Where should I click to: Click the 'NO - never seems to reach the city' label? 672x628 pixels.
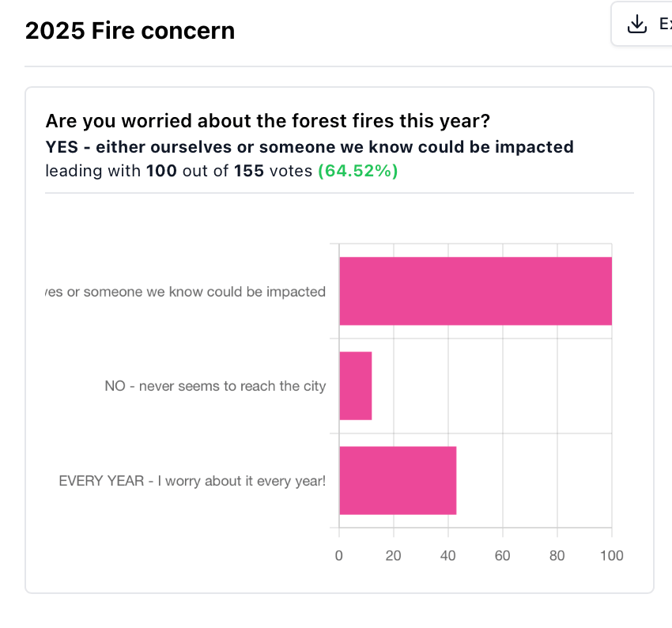215,386
